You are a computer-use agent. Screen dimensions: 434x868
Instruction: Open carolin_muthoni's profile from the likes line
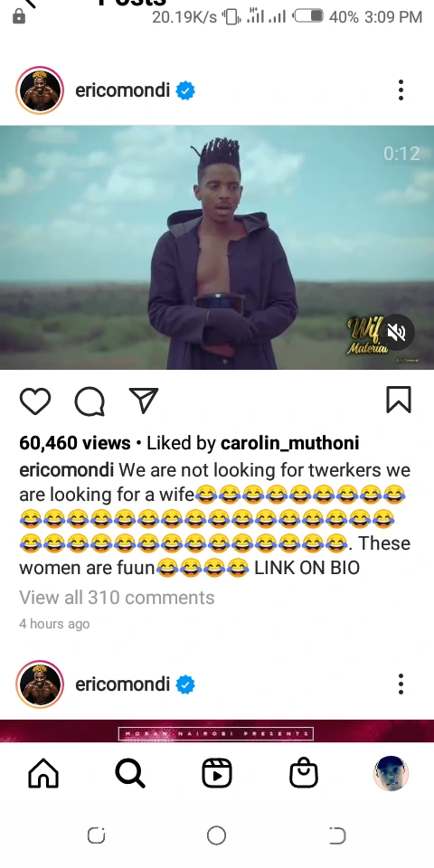tap(289, 443)
